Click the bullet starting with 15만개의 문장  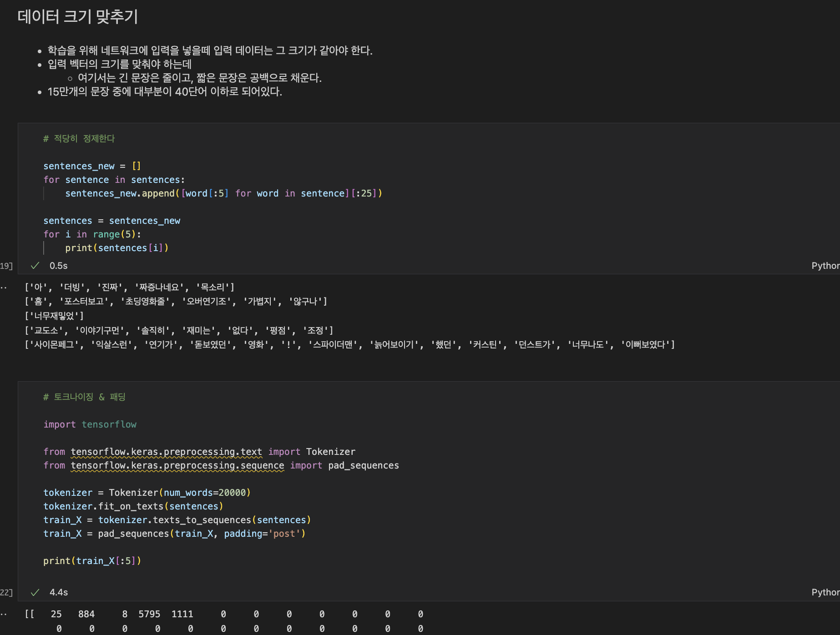click(165, 91)
